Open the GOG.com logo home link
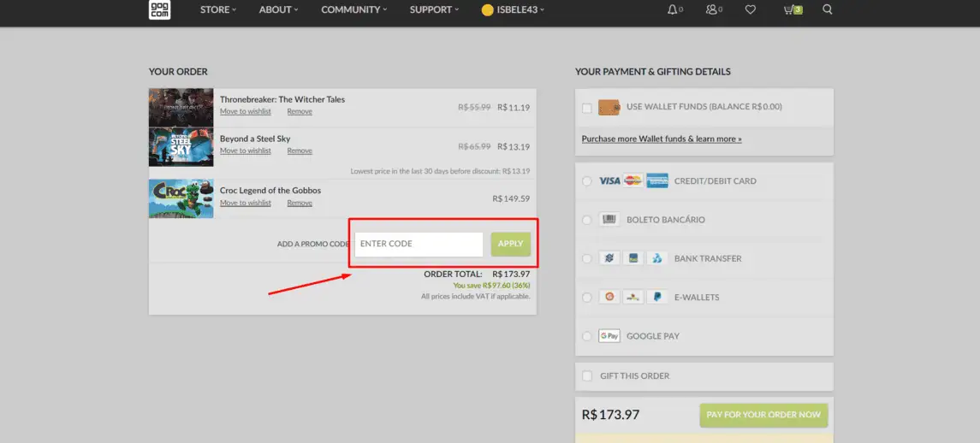Screen dimensions: 980x443 159,9
